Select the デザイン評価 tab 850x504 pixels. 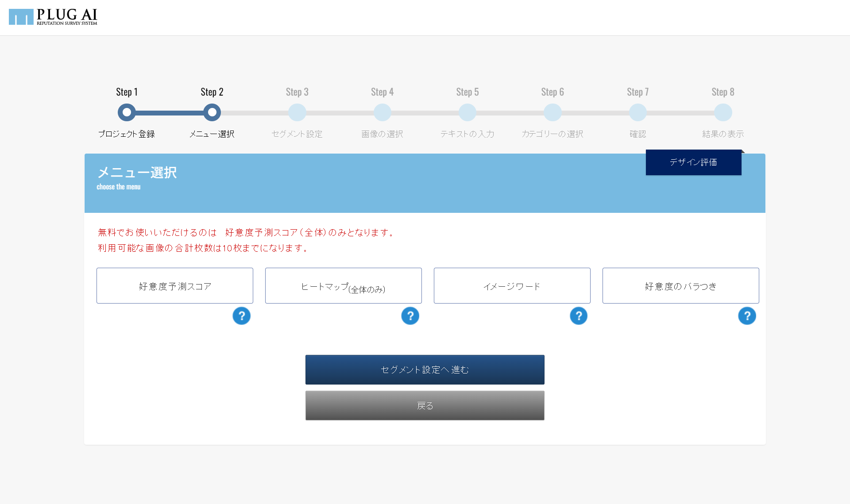tap(693, 162)
